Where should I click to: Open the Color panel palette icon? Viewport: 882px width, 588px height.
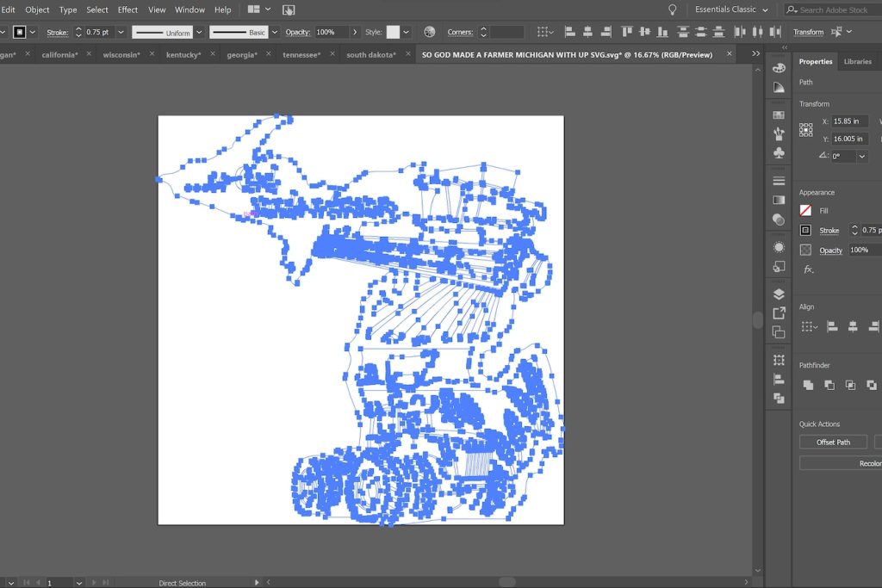[779, 67]
